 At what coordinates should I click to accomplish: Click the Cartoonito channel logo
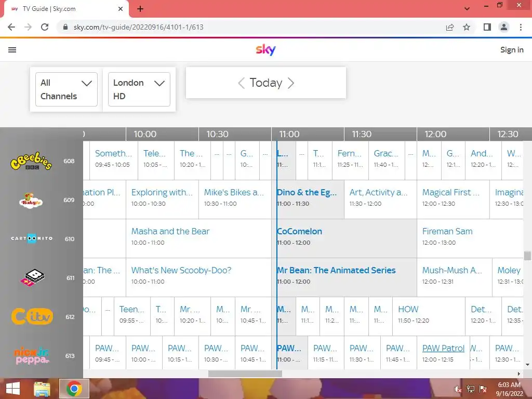pyautogui.click(x=32, y=238)
